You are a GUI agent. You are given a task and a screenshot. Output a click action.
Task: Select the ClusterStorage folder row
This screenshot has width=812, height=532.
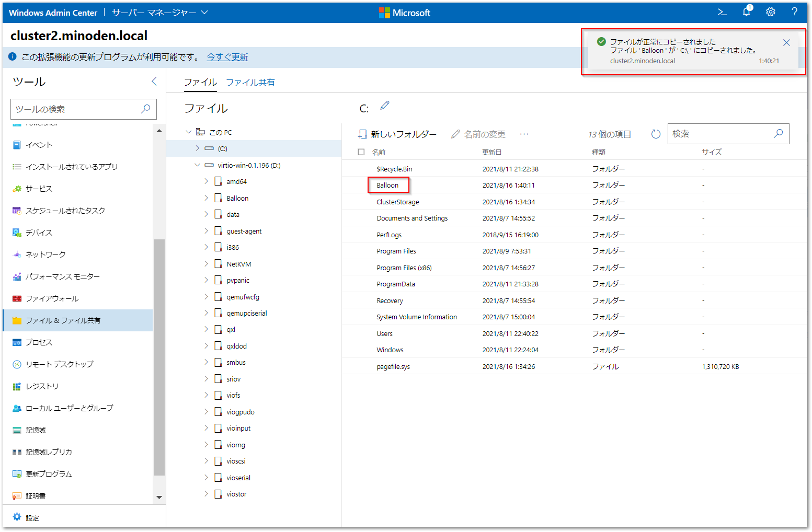[x=574, y=202]
